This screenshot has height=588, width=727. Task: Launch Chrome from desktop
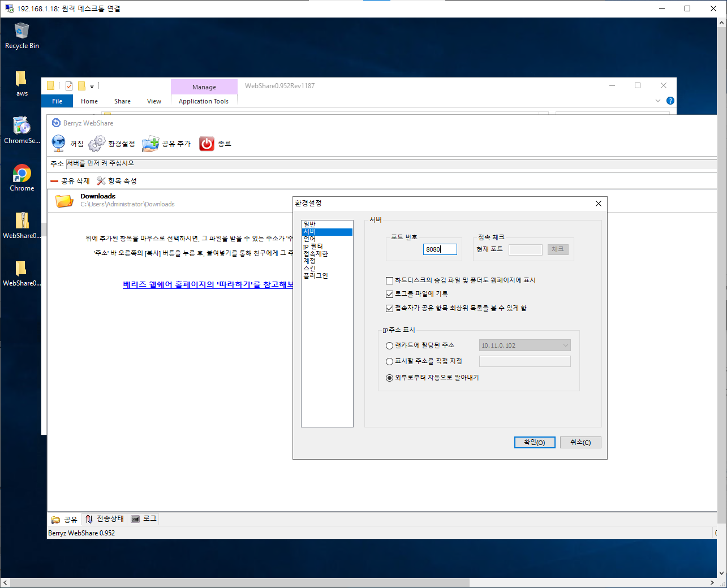[x=21, y=178]
